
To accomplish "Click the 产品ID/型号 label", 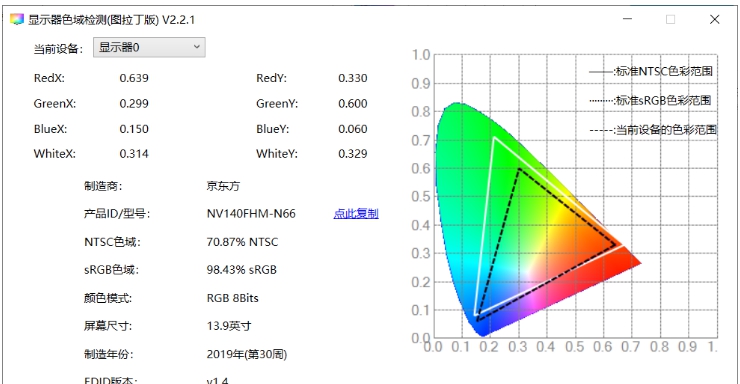I will [x=117, y=214].
